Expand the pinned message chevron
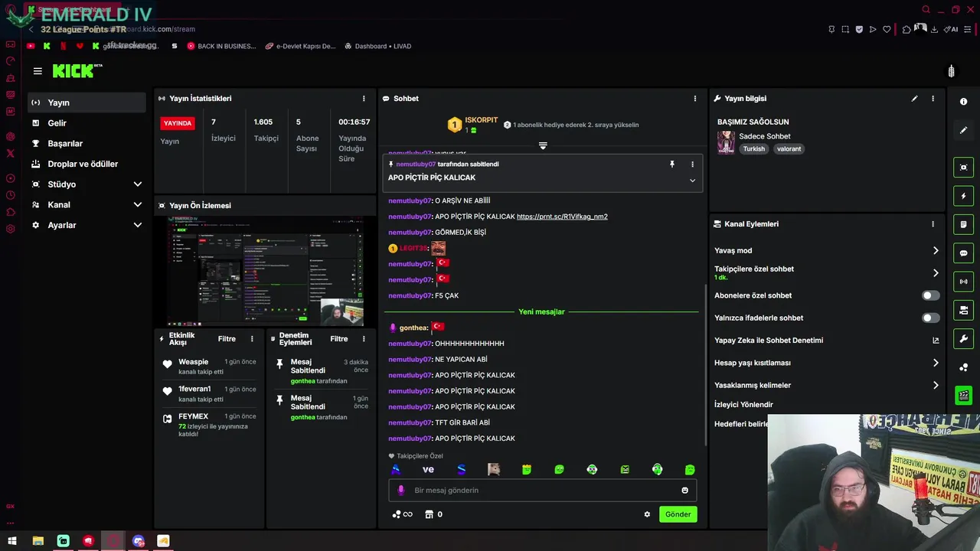980x551 pixels. coord(692,181)
